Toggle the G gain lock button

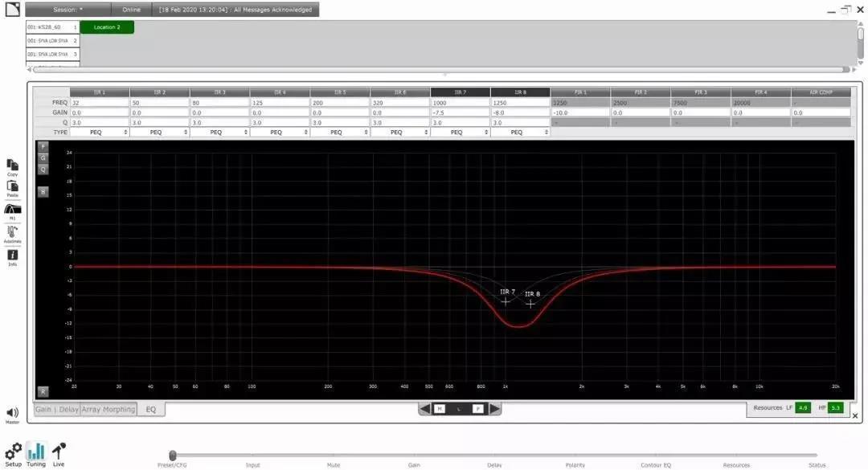43,157
